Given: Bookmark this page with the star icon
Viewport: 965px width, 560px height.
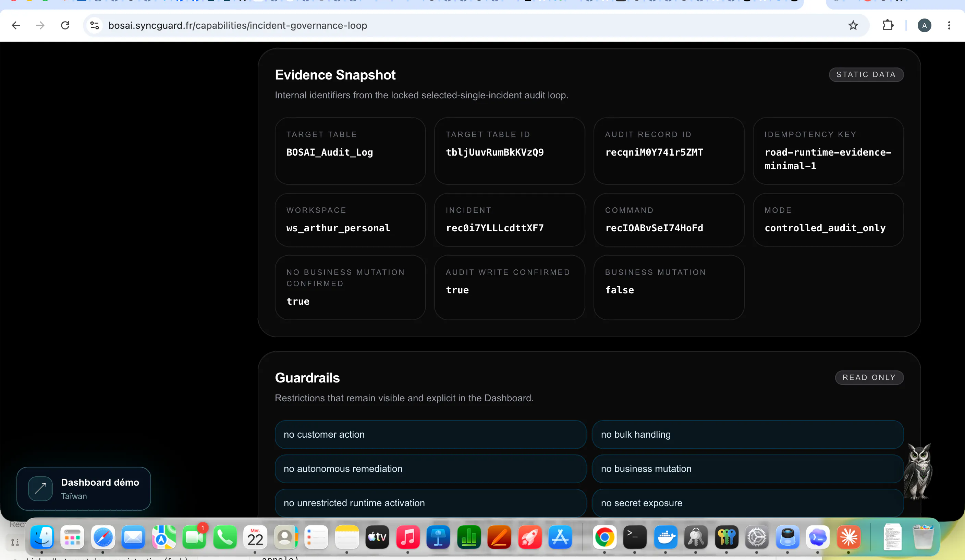Looking at the screenshot, I should point(853,26).
